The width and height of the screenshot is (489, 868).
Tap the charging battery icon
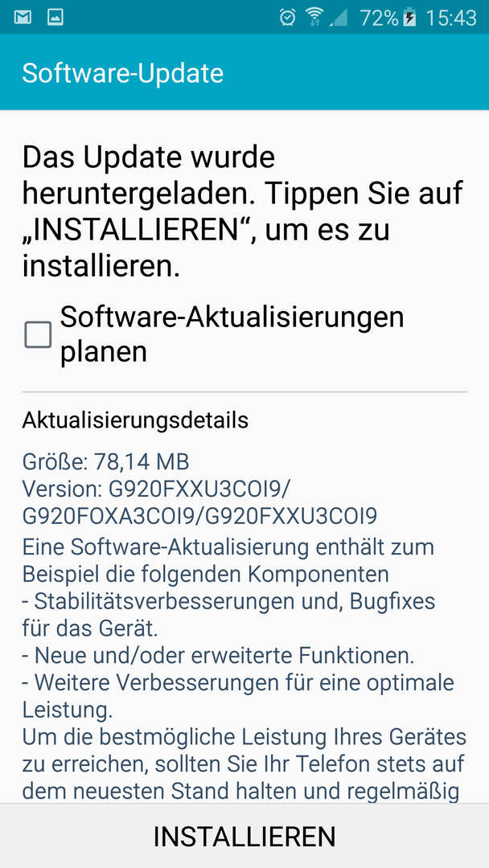[x=409, y=18]
